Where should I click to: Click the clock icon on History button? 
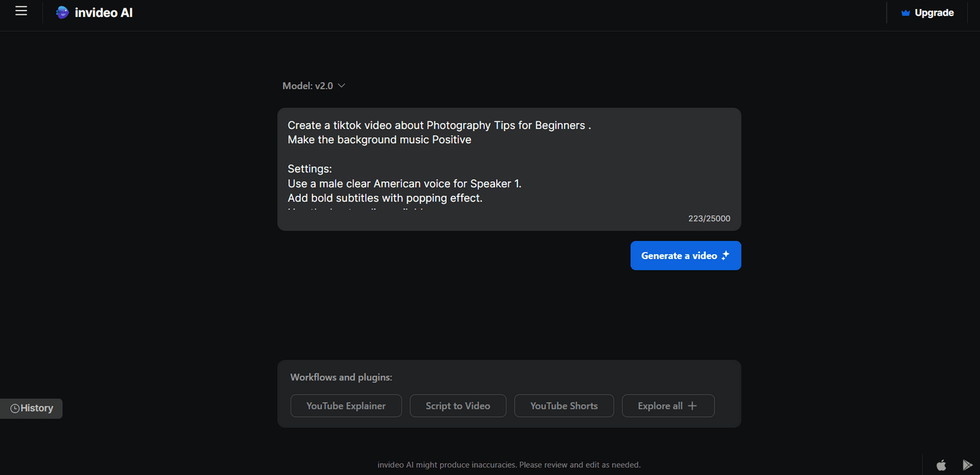tap(14, 408)
